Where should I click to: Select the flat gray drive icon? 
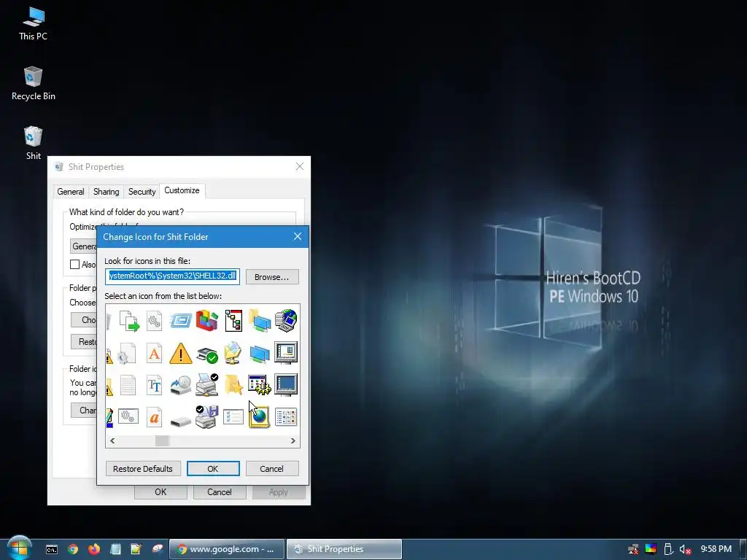(x=181, y=421)
